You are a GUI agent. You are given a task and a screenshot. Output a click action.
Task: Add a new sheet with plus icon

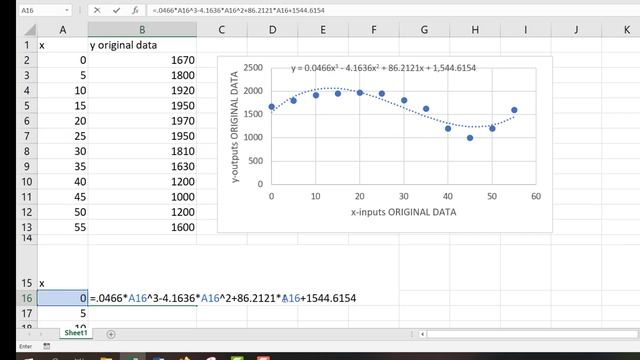click(x=111, y=334)
